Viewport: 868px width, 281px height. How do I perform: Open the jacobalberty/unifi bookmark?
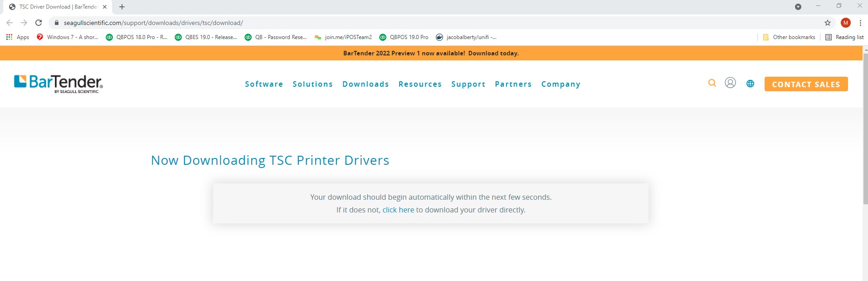coord(466,37)
